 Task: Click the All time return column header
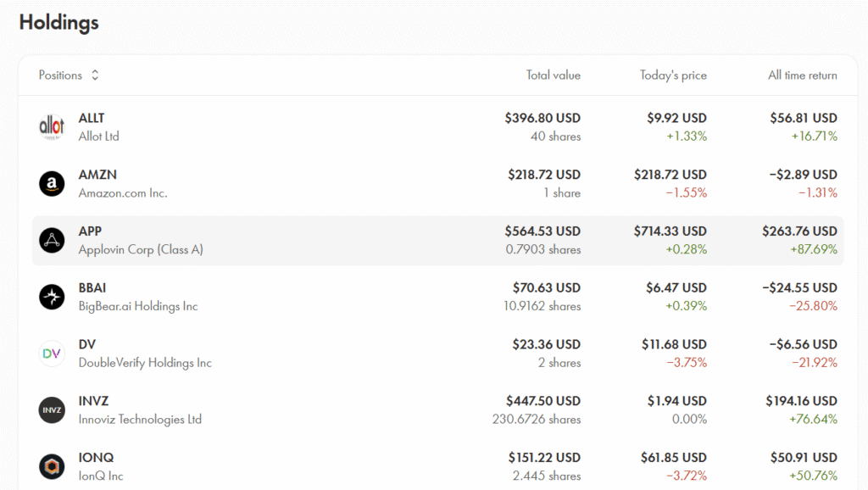click(x=802, y=75)
